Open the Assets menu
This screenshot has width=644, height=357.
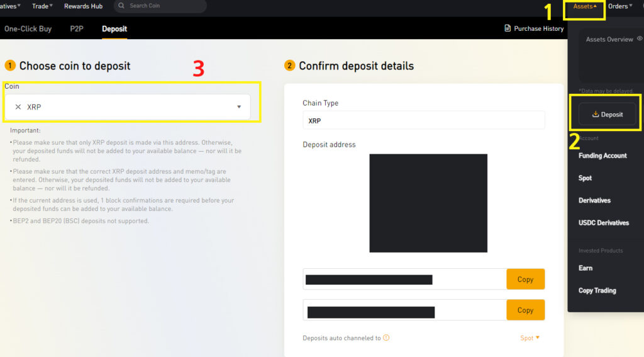[585, 6]
